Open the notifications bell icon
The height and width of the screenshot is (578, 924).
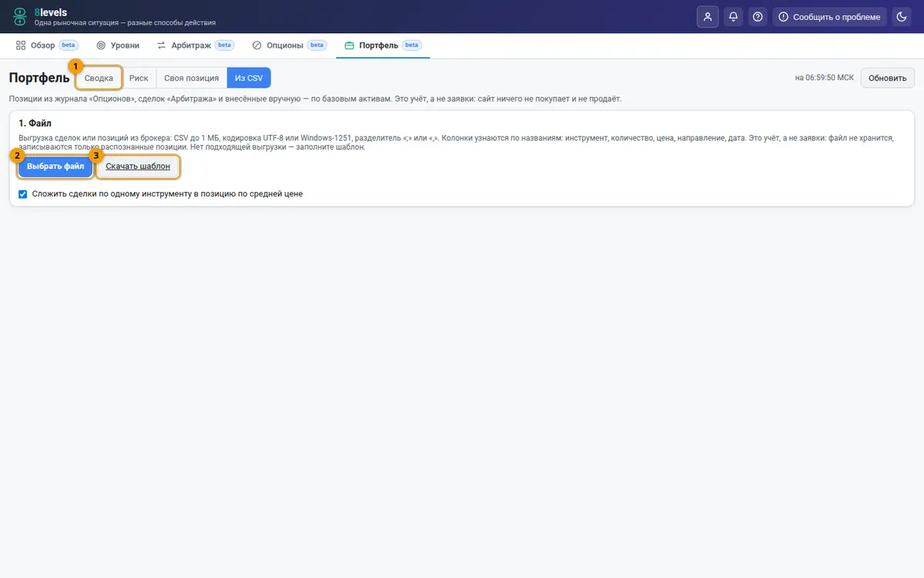[x=733, y=16]
